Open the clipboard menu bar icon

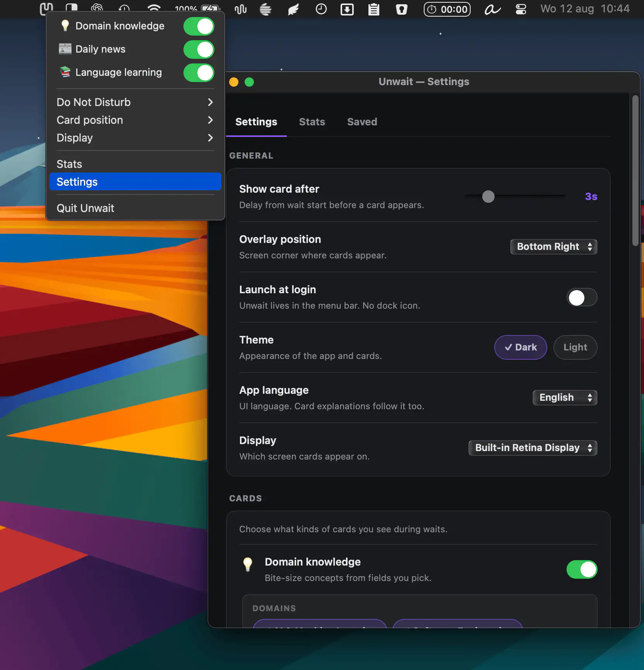coord(374,9)
